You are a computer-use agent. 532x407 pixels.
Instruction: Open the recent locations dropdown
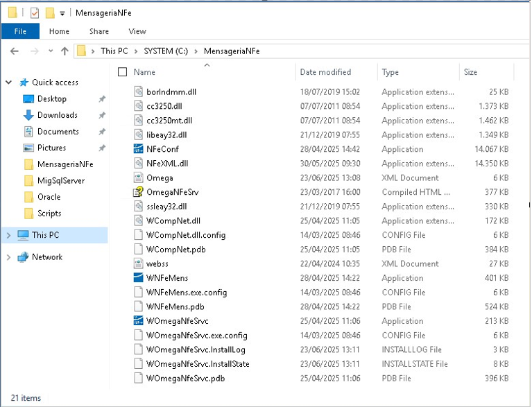(51, 51)
